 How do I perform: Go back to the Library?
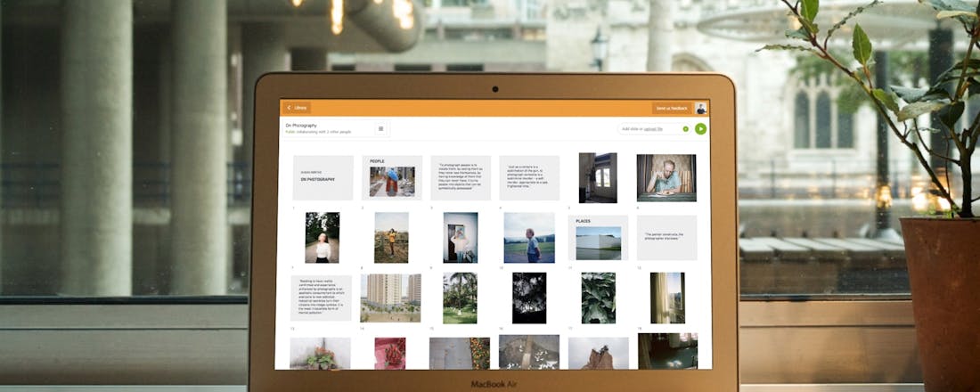point(297,108)
